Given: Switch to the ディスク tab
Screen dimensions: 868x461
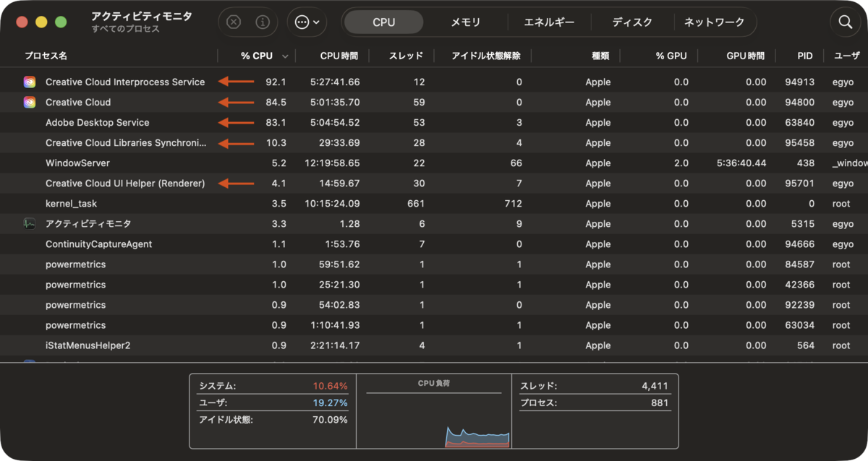Looking at the screenshot, I should (632, 22).
